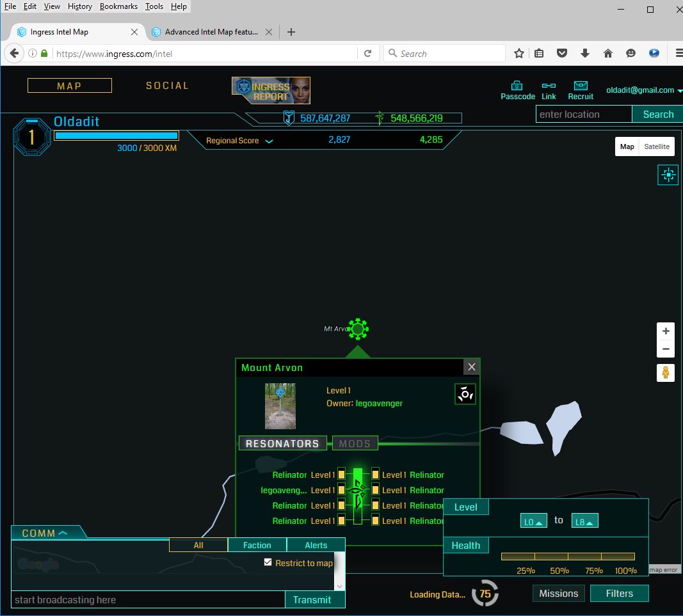
Task: Switch to the MODS tab
Action: pos(355,443)
